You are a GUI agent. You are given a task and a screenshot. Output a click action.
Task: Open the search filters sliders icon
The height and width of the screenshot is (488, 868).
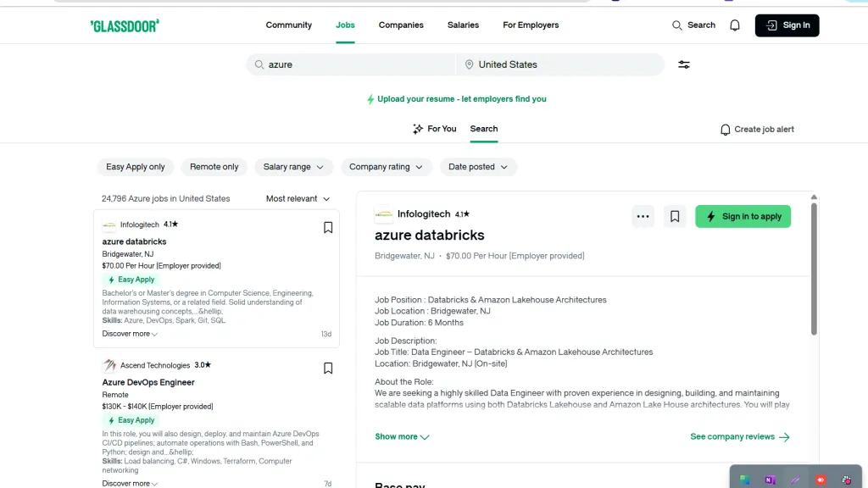coord(684,64)
